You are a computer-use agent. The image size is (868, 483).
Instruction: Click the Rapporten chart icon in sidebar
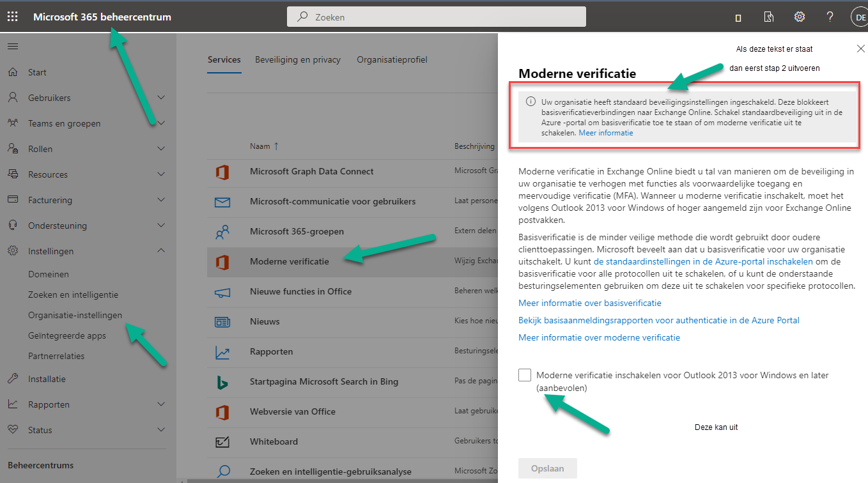point(13,404)
